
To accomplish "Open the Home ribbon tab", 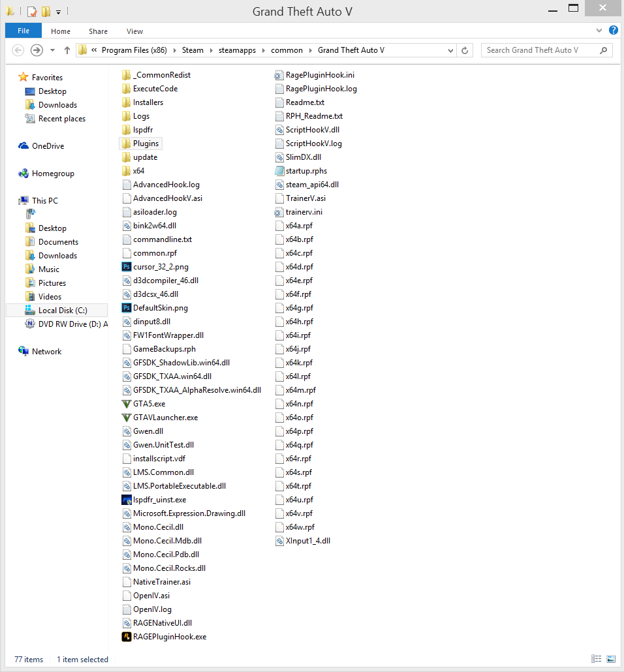I will click(61, 31).
